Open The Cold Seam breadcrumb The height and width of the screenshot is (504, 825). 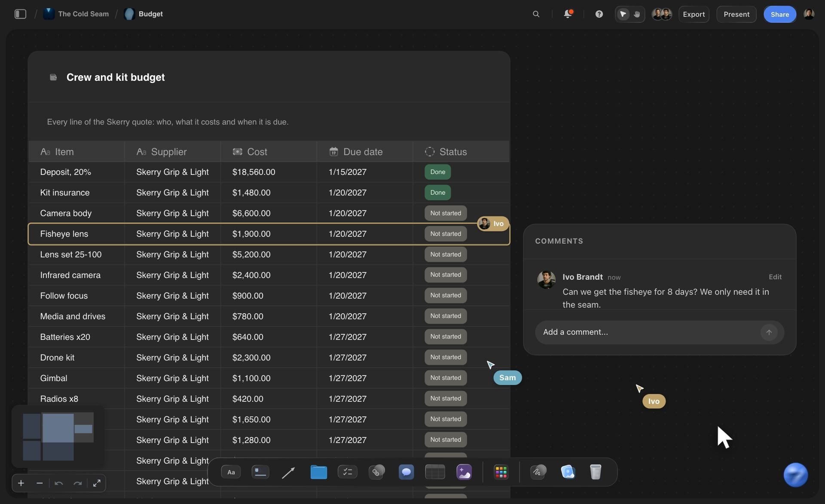pos(76,14)
